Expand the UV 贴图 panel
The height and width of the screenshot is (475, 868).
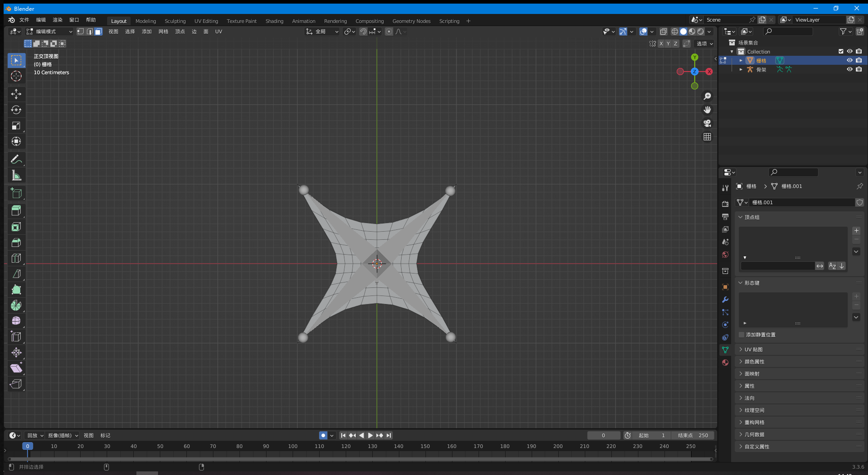tap(800, 350)
